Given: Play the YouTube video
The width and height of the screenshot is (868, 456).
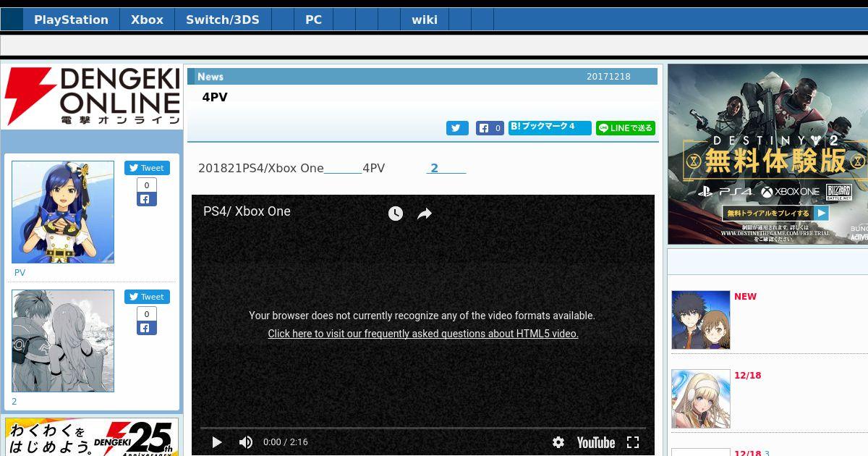Looking at the screenshot, I should click(217, 442).
